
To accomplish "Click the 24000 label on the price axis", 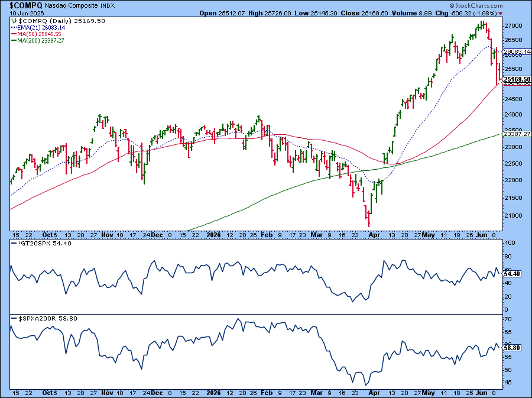I will (512, 115).
